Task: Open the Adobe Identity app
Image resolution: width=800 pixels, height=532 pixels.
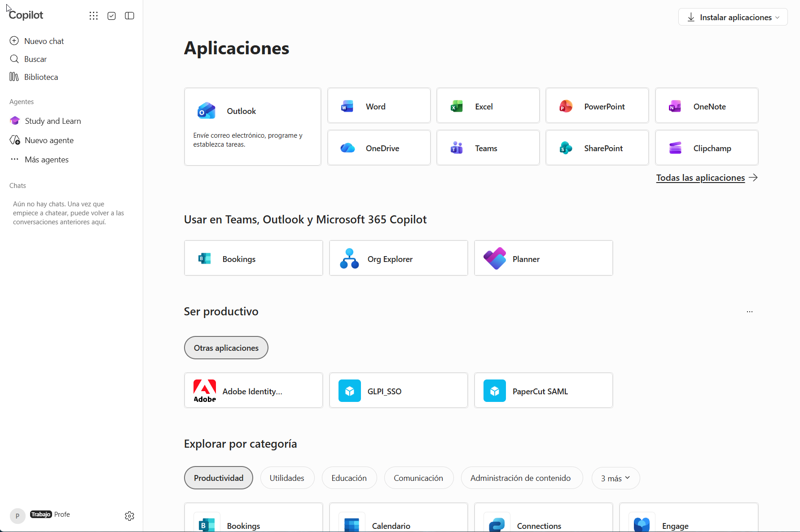Action: coord(254,390)
